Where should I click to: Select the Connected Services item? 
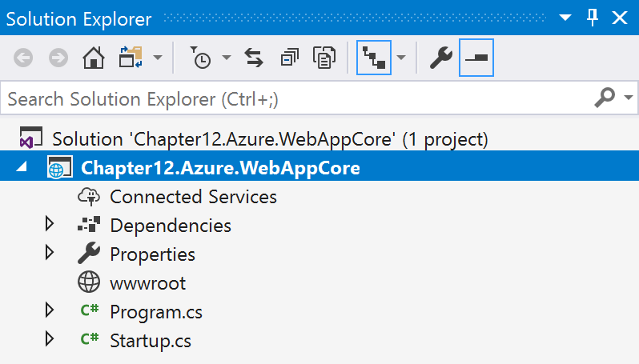193,197
